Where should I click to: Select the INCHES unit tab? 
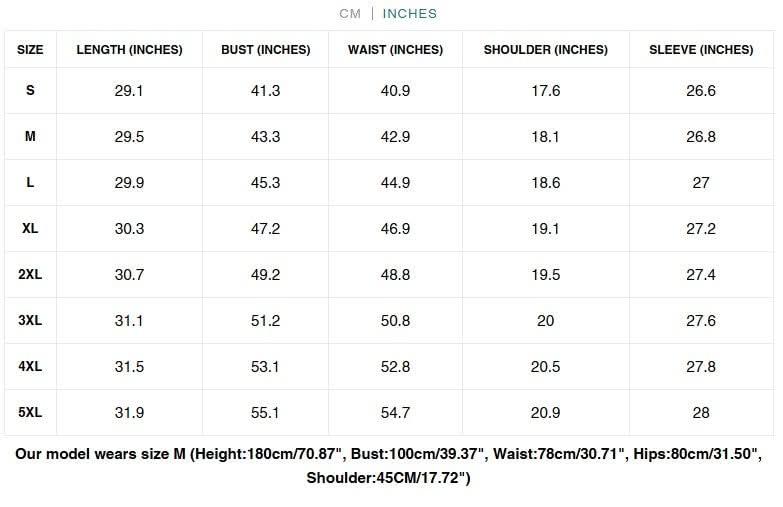pyautogui.click(x=409, y=13)
